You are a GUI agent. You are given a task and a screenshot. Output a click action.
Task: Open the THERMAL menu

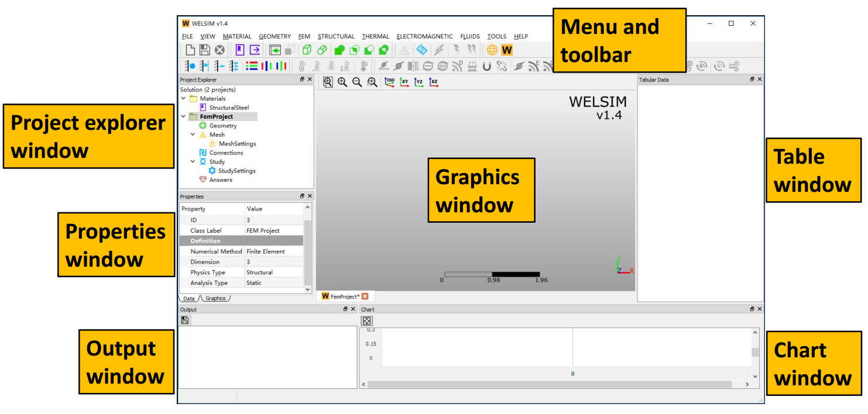(x=375, y=36)
